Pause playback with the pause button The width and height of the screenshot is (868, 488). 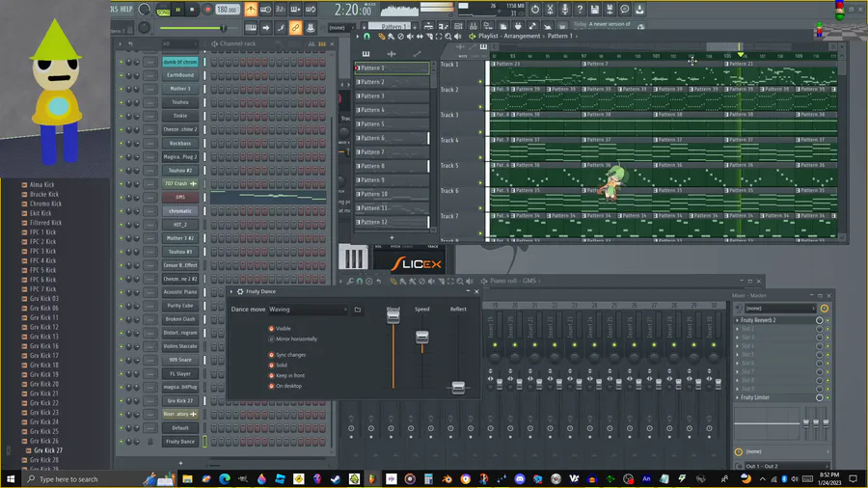click(177, 10)
